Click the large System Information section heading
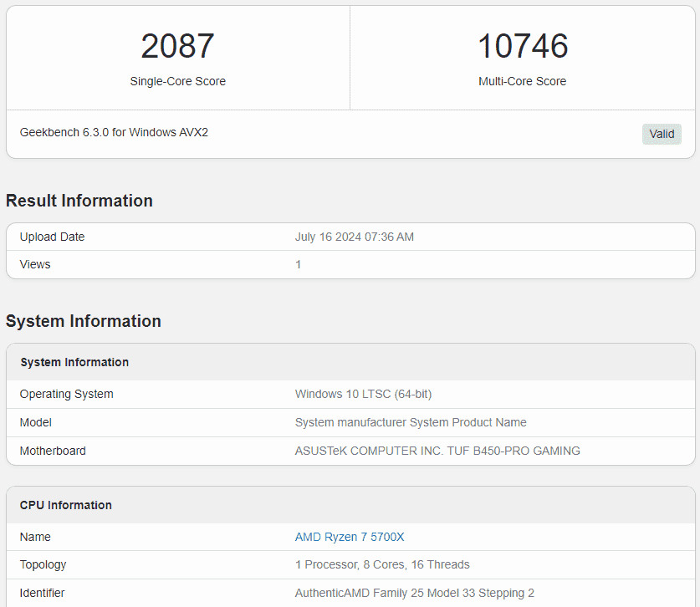This screenshot has width=700, height=607. tap(84, 321)
